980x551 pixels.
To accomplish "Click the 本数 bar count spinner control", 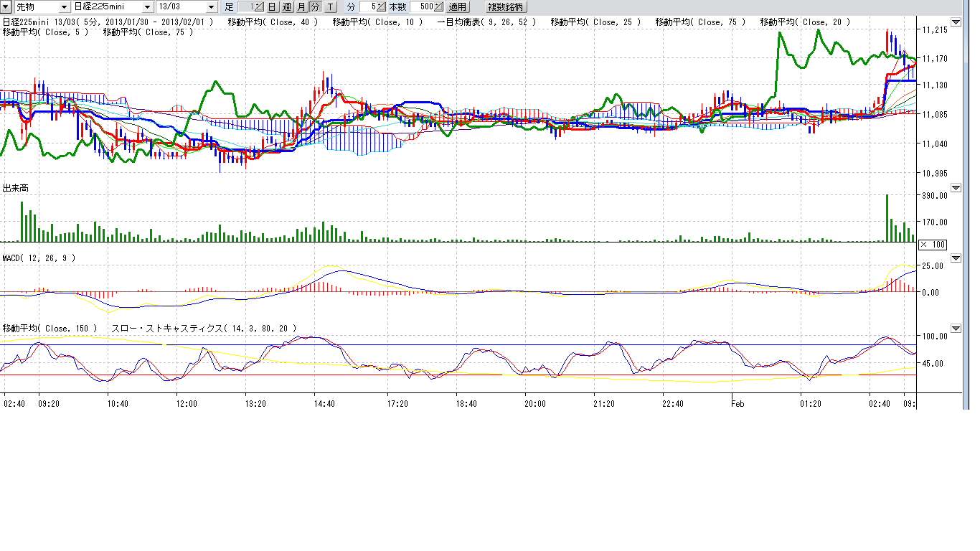I will 438,6.
